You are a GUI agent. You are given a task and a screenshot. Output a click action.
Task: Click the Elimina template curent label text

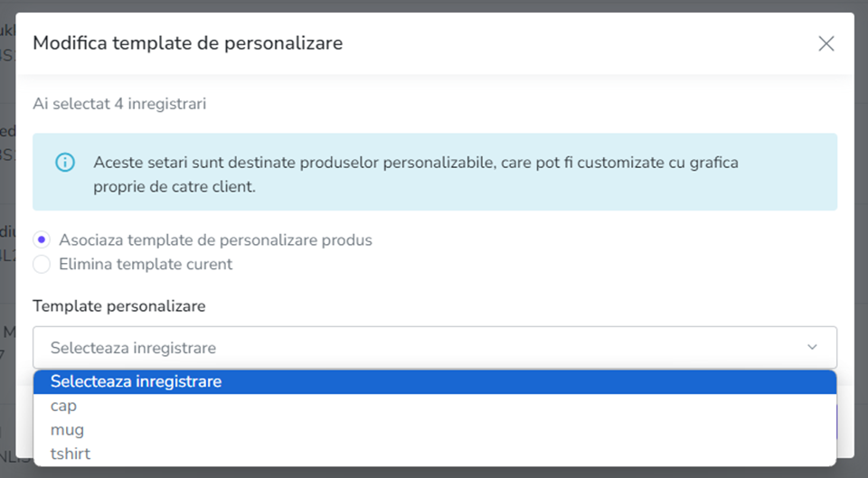pos(146,264)
